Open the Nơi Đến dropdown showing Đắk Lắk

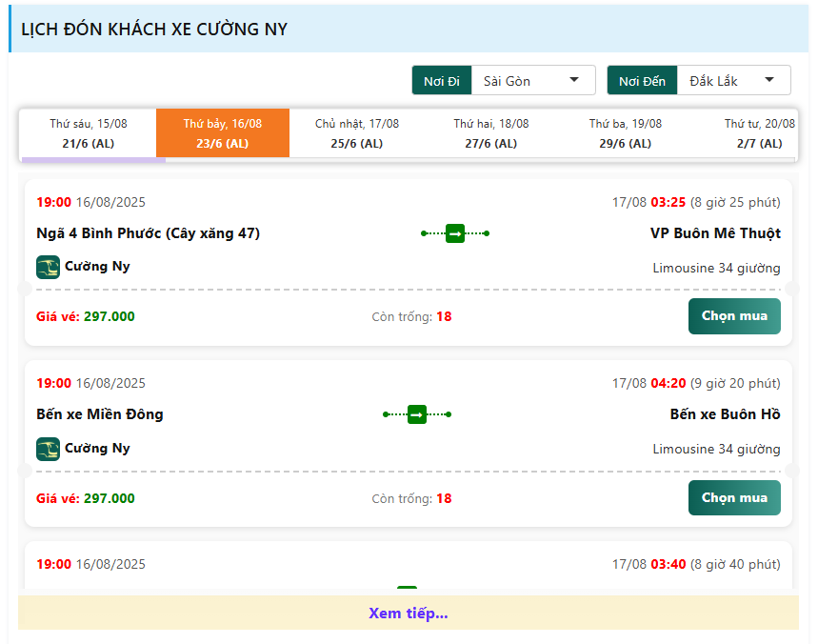pos(733,80)
